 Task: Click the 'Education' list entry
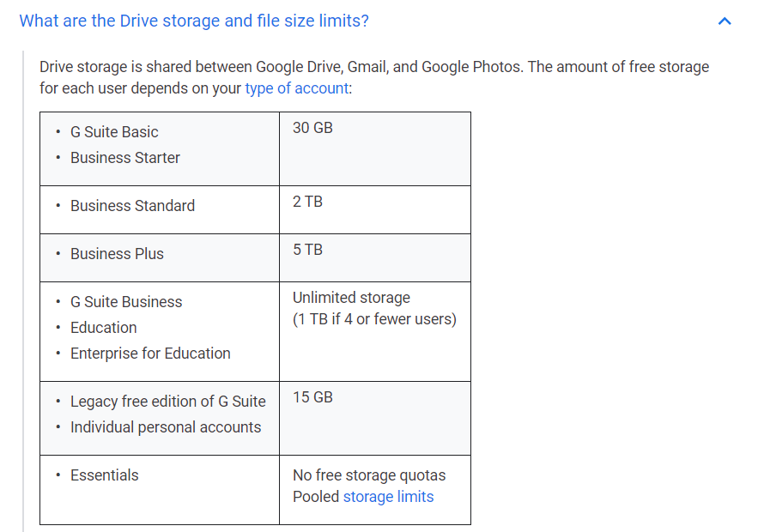pos(104,328)
